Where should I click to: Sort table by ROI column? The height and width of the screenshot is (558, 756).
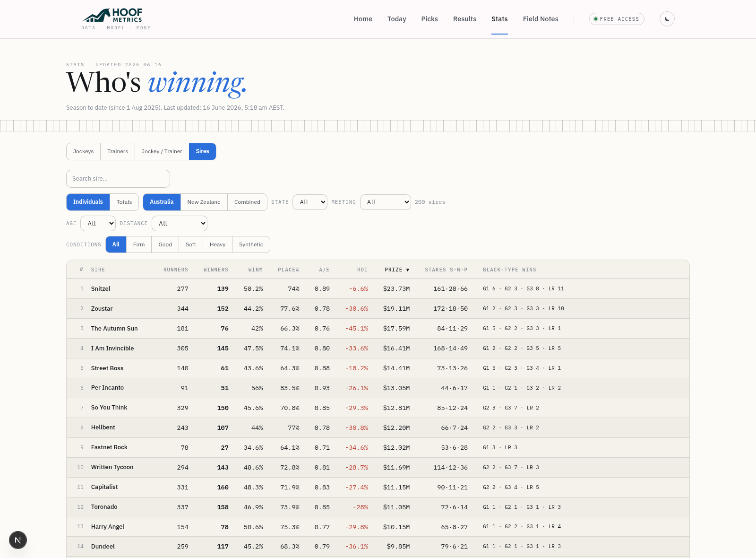pos(362,270)
